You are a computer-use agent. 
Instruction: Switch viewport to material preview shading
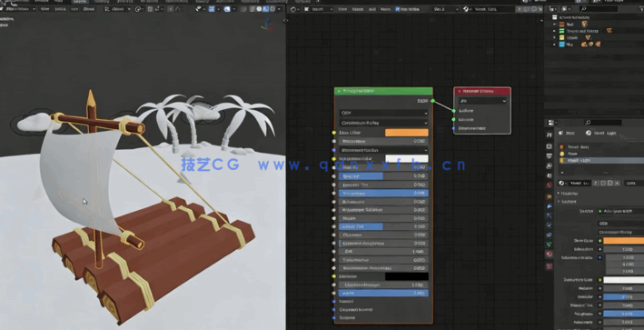coord(265,9)
